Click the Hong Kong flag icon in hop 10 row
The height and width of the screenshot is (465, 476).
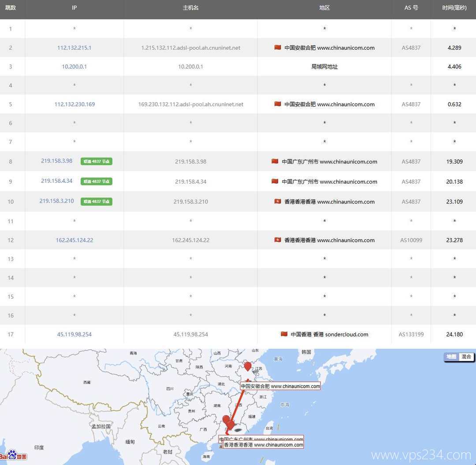pos(278,202)
